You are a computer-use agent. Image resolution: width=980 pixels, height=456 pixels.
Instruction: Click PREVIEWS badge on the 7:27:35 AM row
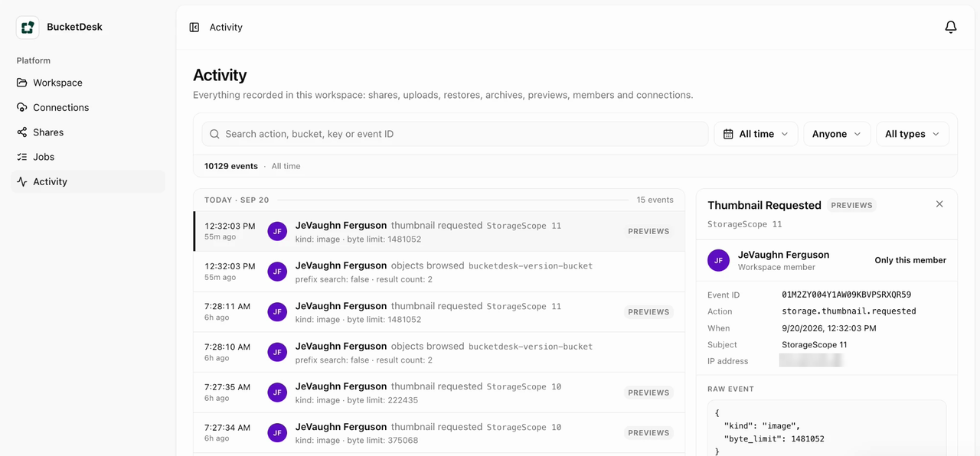click(648, 392)
